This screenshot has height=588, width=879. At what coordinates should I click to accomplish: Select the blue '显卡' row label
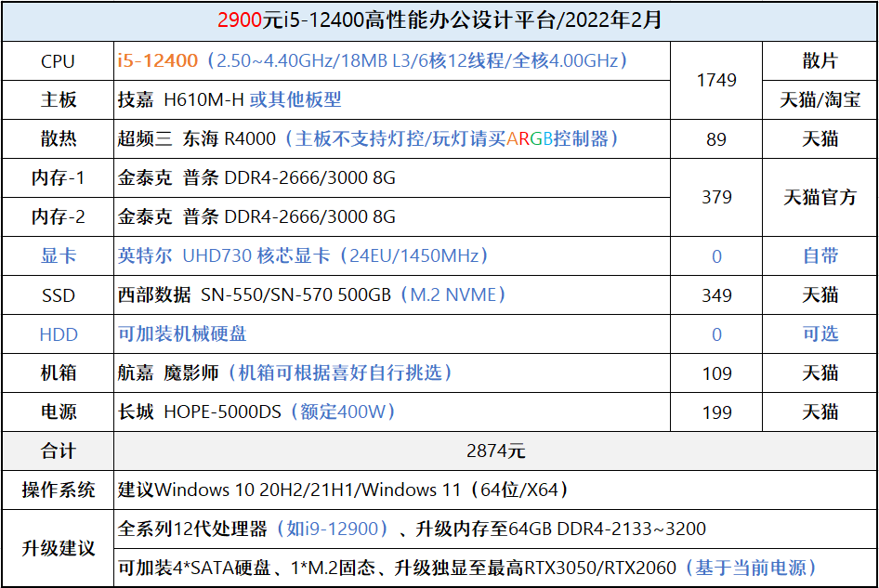58,255
